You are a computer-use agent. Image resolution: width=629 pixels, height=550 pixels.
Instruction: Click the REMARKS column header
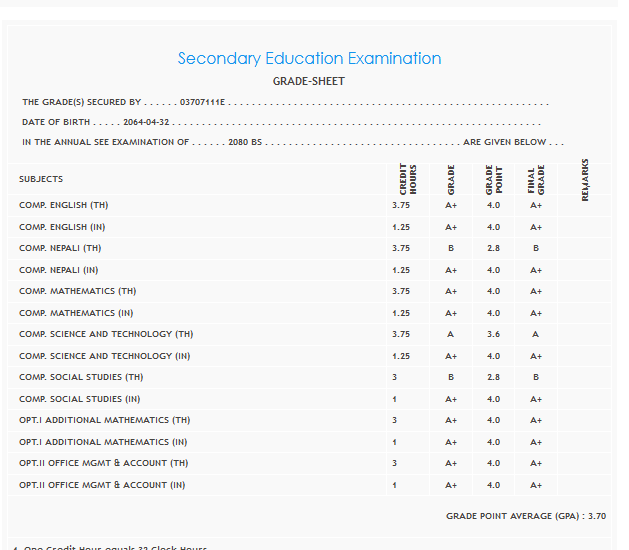584,179
